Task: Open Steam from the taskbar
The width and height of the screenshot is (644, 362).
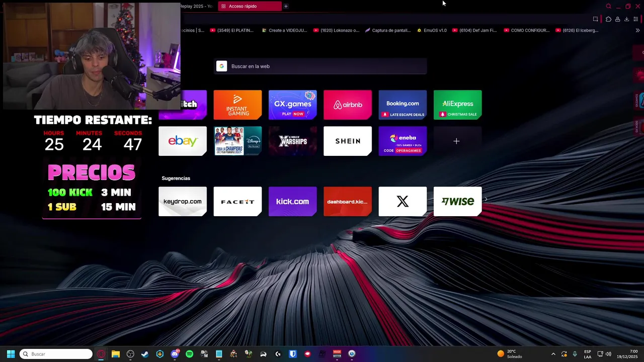Action: point(145,354)
